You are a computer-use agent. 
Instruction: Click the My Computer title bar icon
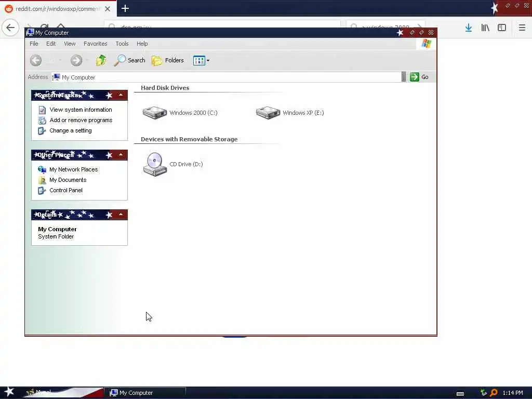[x=30, y=33]
